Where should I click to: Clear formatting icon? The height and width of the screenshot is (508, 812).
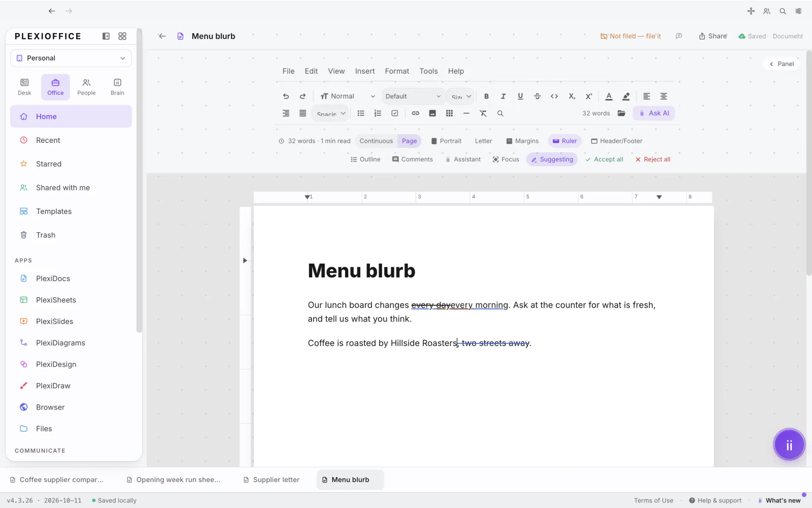(x=483, y=113)
